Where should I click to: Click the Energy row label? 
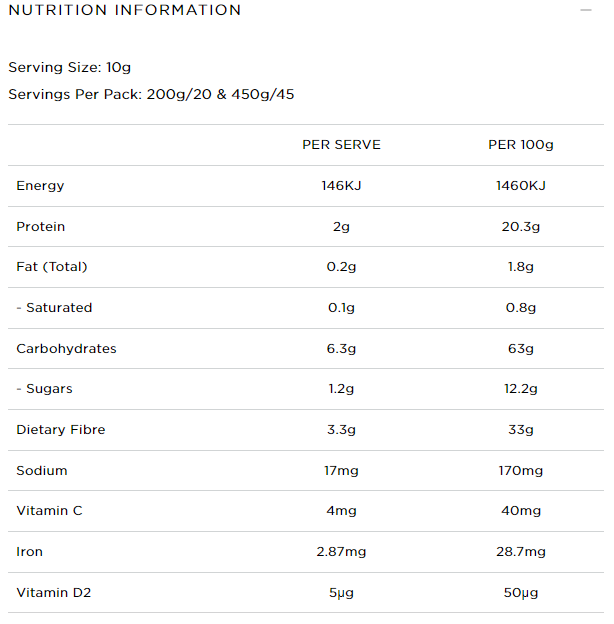click(x=40, y=186)
